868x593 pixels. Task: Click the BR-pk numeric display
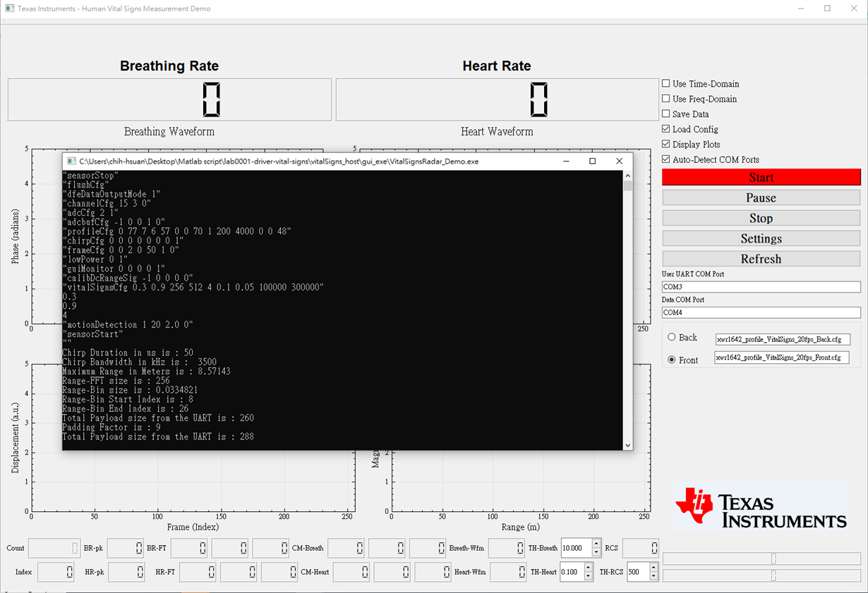pyautogui.click(x=126, y=548)
